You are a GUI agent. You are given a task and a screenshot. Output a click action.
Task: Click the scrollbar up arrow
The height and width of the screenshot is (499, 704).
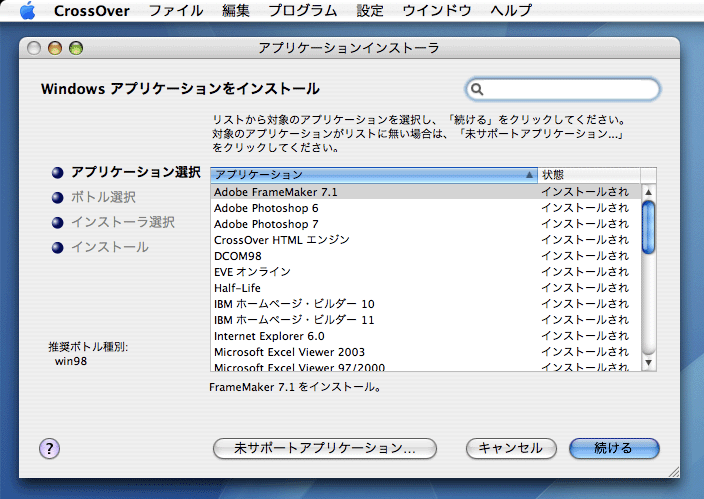click(x=648, y=192)
